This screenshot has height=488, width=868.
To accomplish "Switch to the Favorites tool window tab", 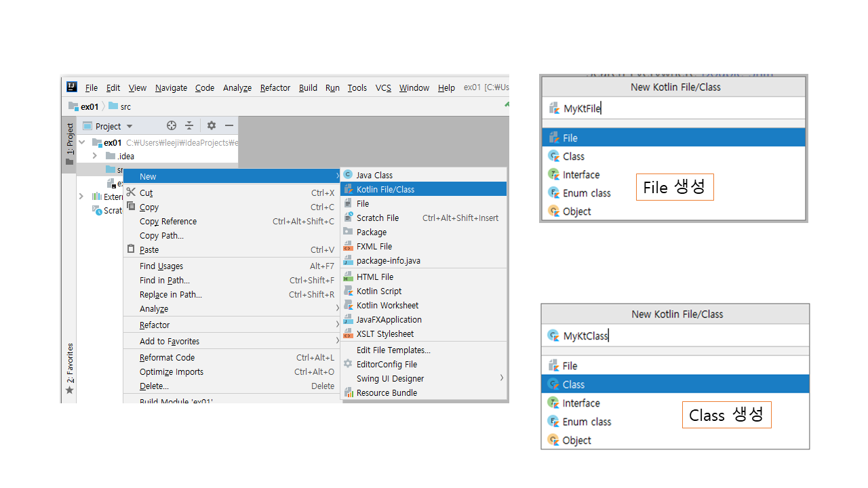I will (x=69, y=366).
